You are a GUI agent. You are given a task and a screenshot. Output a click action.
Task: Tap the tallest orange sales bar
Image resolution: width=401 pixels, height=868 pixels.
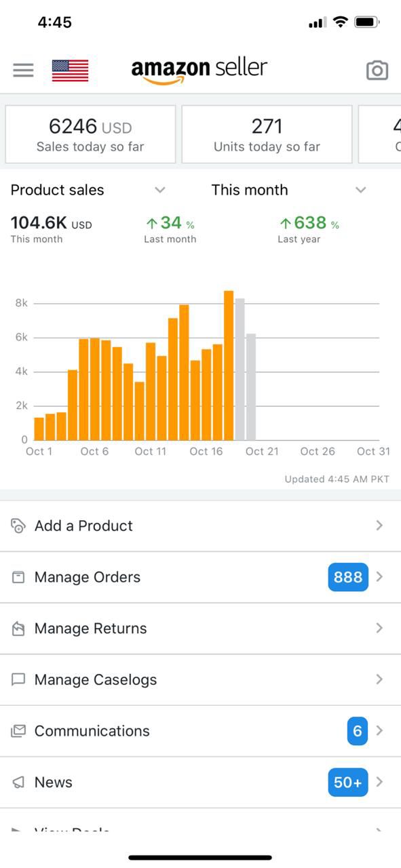tap(229, 366)
